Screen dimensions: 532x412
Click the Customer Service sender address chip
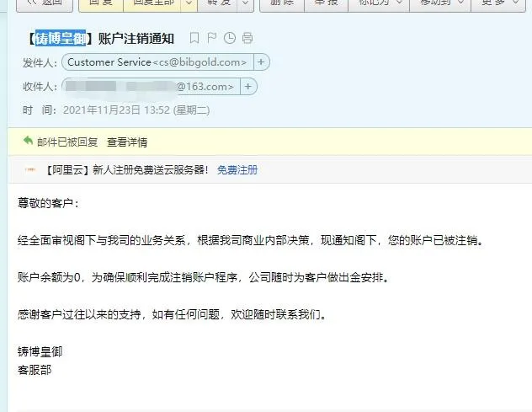157,62
